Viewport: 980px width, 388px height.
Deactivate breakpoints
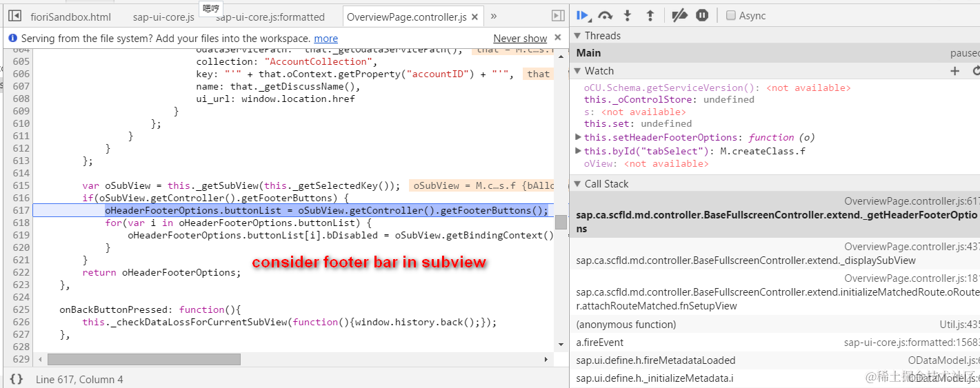click(679, 15)
